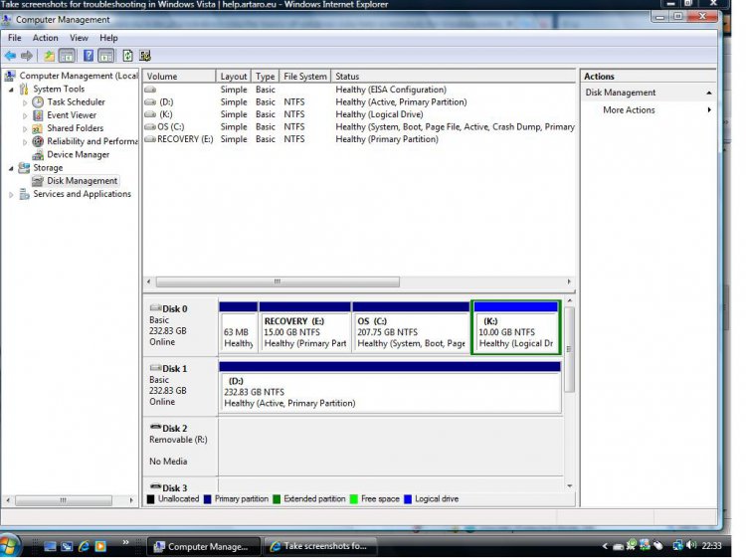
Task: Expand Services and Applications node
Action: (x=11, y=195)
